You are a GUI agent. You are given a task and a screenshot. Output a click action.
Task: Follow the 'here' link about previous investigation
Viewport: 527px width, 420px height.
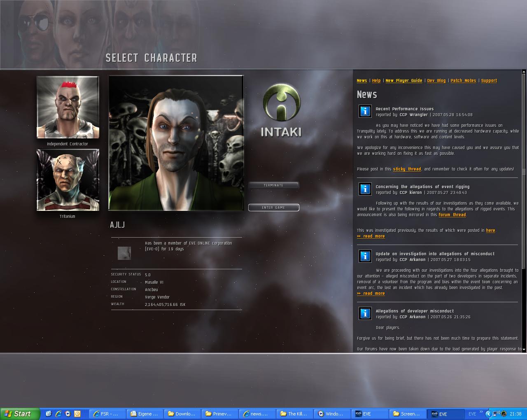pos(490,231)
